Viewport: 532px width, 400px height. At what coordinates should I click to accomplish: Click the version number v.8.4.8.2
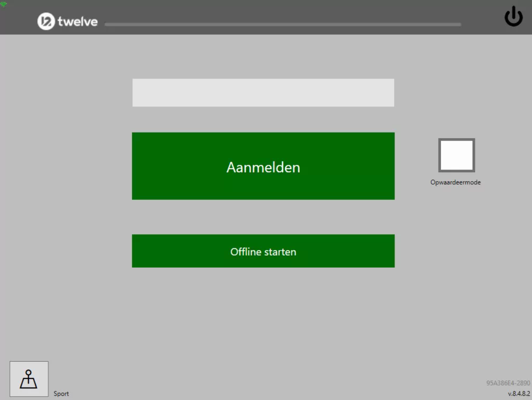519,394
